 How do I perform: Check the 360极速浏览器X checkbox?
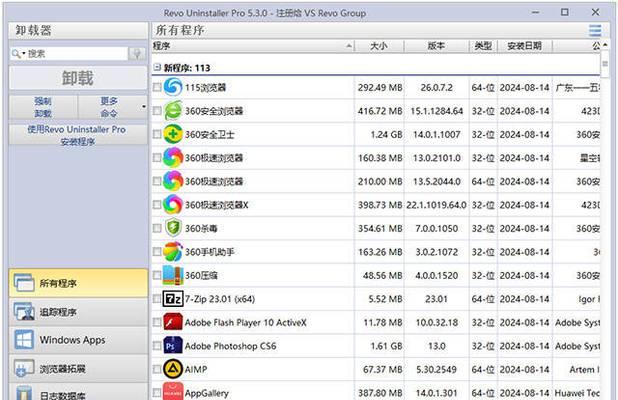coord(156,205)
